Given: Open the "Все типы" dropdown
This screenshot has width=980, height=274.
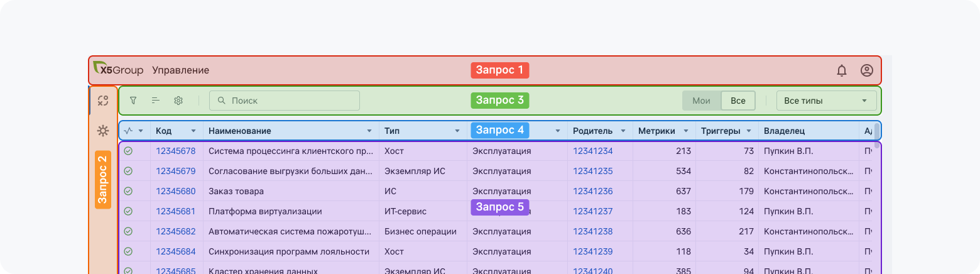Looking at the screenshot, I should 826,101.
